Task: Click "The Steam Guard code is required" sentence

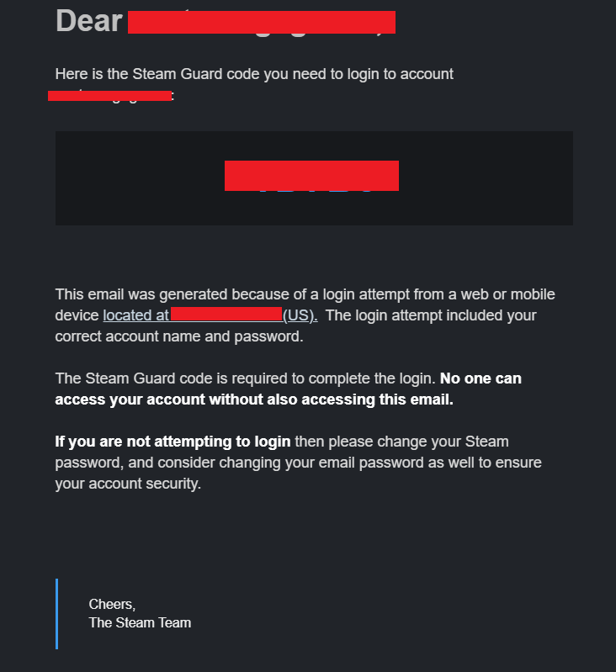Action: tap(244, 378)
